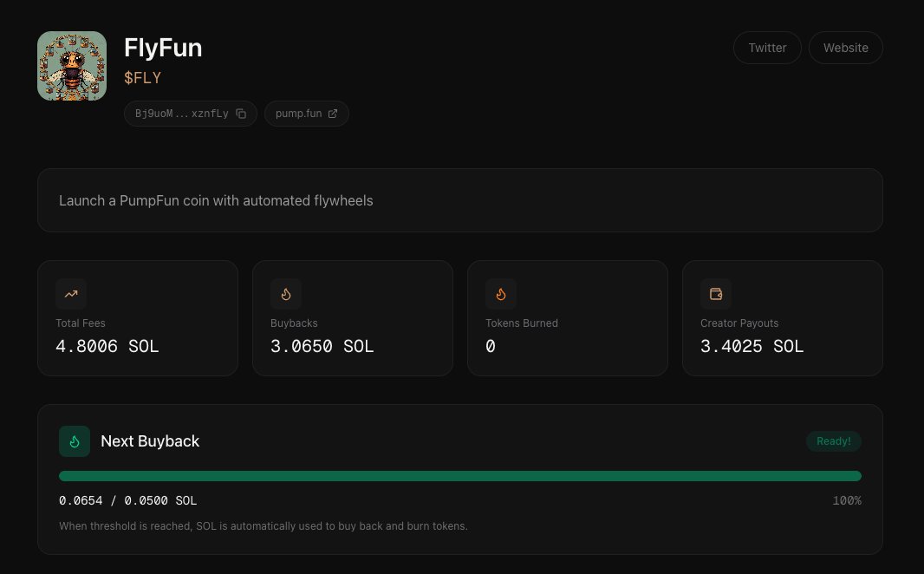Click the Total Fees label
924x574 pixels.
(81, 323)
